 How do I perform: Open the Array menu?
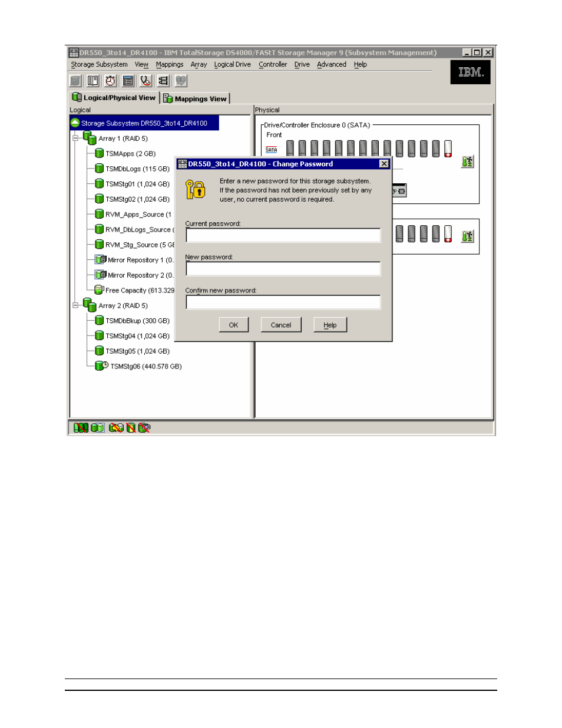click(x=199, y=65)
